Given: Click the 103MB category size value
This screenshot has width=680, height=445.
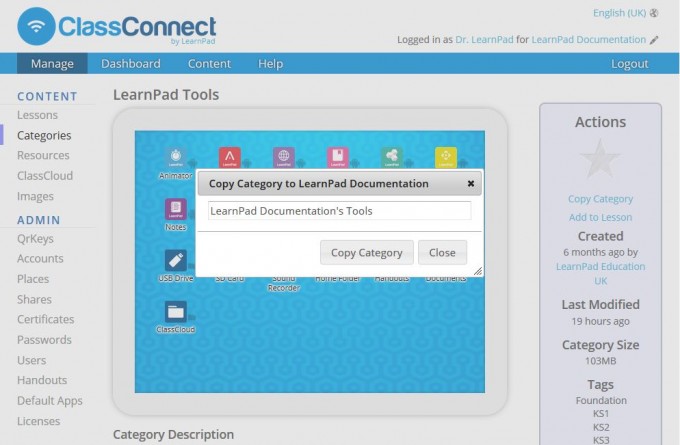Looking at the screenshot, I should point(600,361).
